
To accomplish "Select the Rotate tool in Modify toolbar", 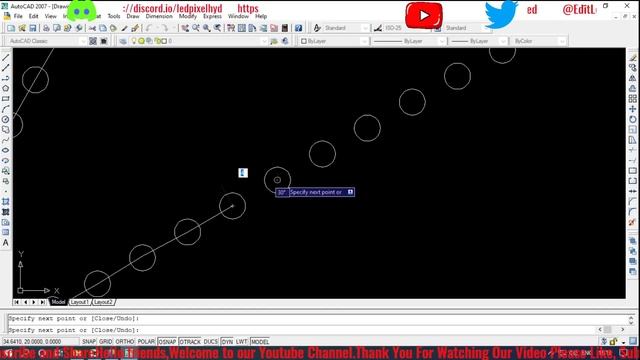I will (633, 119).
